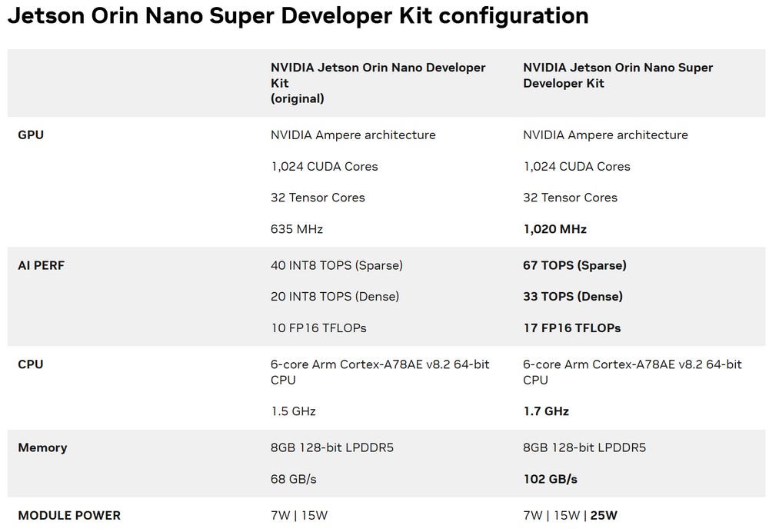Screen dimensions: 769x532
Task: Click the Memory row label
Action: click(42, 447)
